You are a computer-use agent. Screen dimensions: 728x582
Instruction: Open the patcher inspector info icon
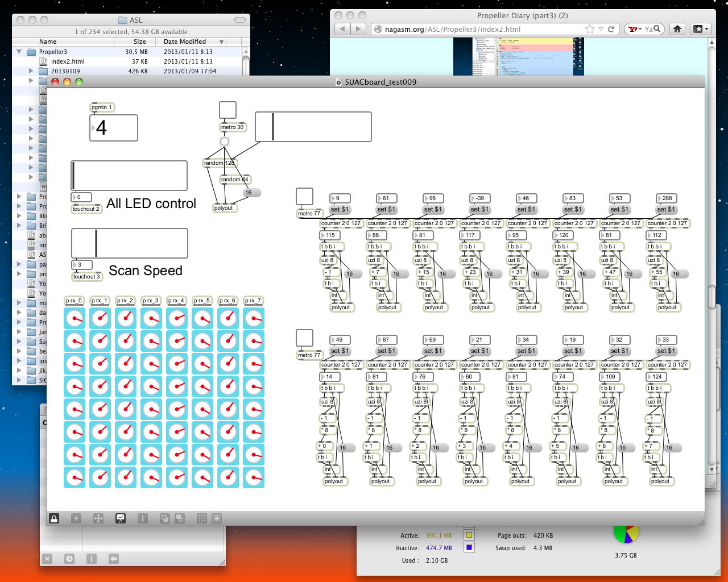click(143, 518)
